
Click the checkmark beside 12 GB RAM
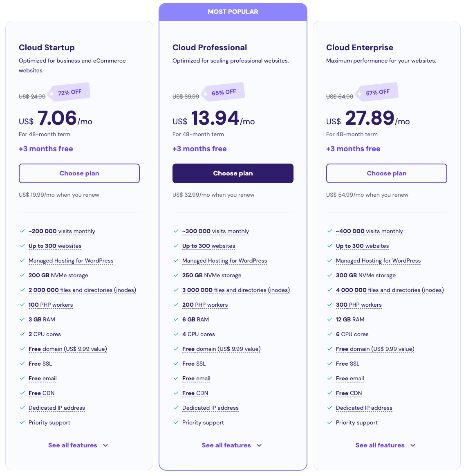click(329, 319)
